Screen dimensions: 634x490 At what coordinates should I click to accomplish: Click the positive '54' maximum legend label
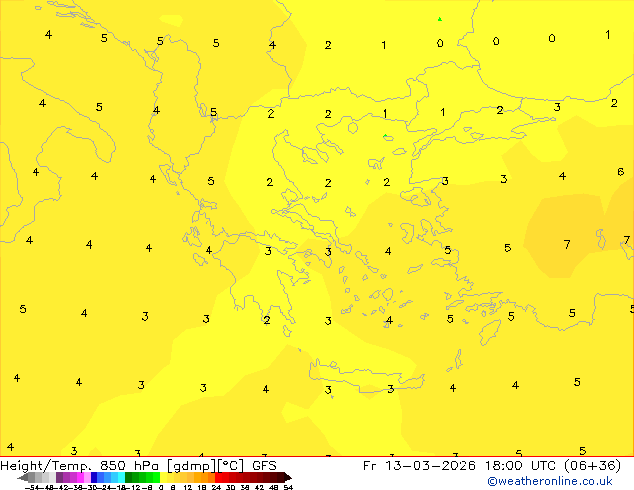(x=288, y=487)
